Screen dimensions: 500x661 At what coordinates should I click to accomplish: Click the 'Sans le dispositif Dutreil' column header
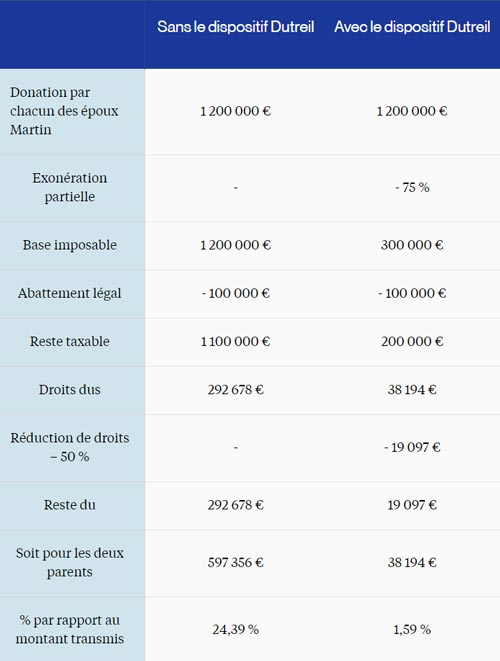[x=236, y=27]
